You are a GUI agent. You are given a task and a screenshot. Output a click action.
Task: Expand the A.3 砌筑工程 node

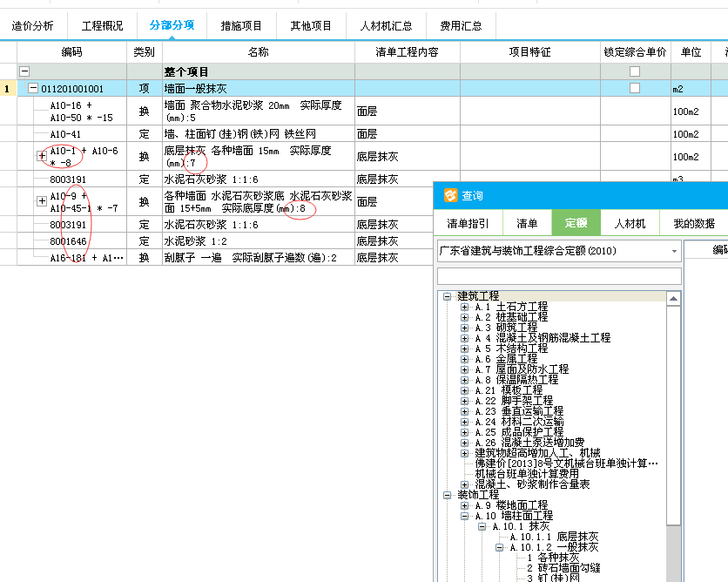(464, 328)
